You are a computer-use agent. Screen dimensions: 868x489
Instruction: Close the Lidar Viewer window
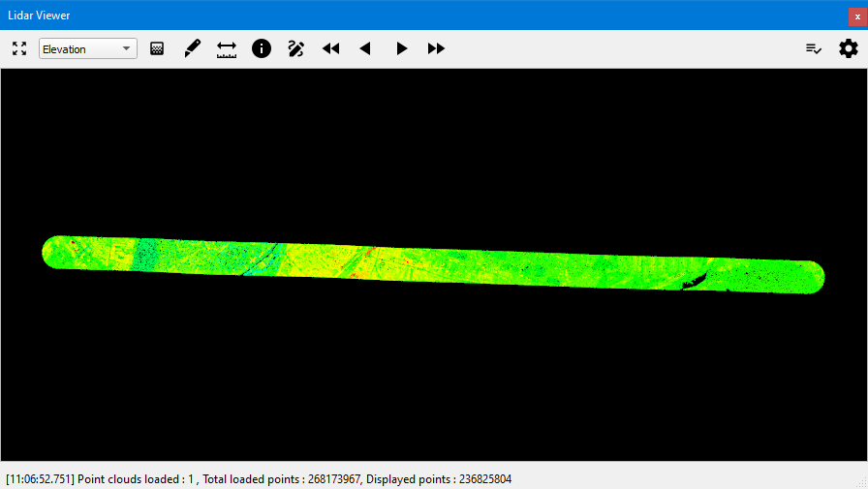click(856, 16)
